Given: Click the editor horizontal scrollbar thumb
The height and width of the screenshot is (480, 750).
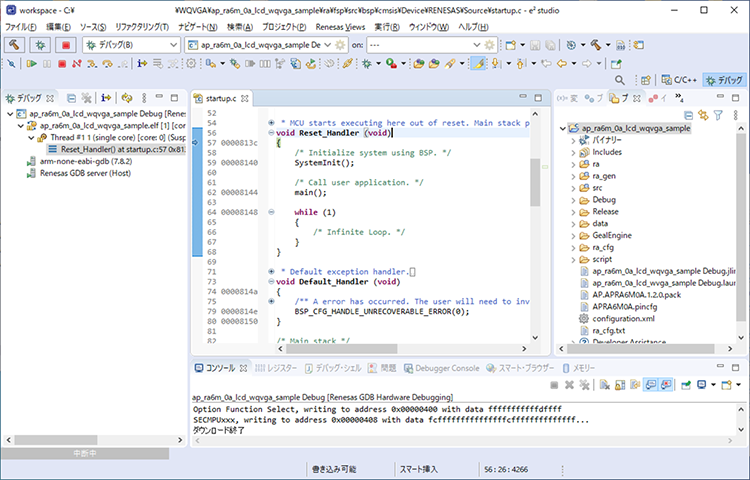Looking at the screenshot, I should tap(342, 349).
